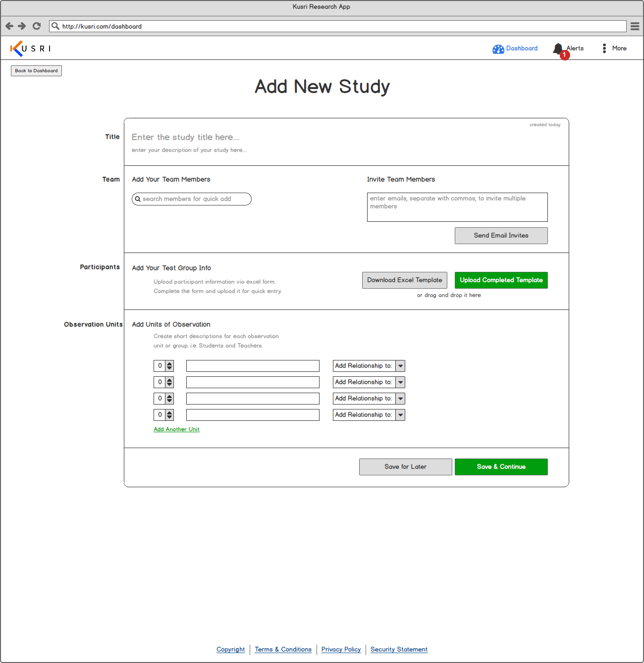Image resolution: width=644 pixels, height=663 pixels.
Task: Click the second observation unit description field
Action: tap(253, 382)
